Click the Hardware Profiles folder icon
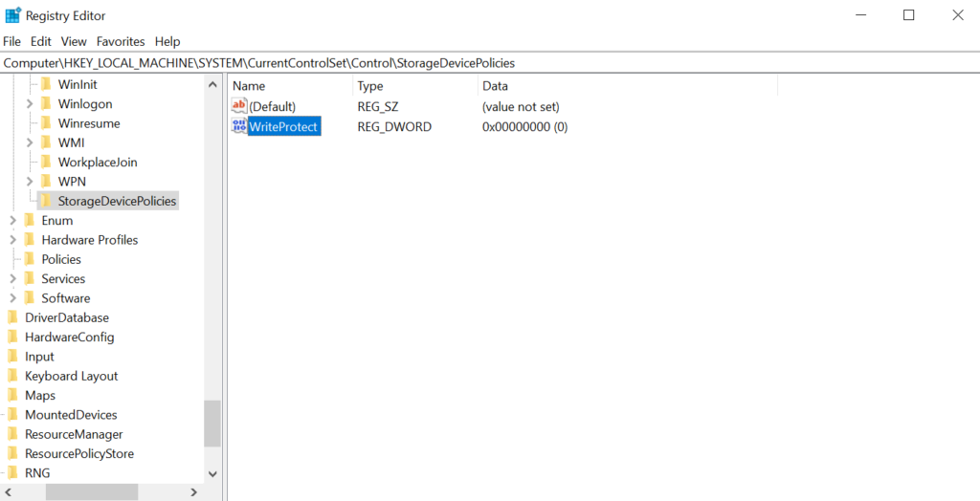Viewport: 980px width, 501px height. click(x=30, y=239)
